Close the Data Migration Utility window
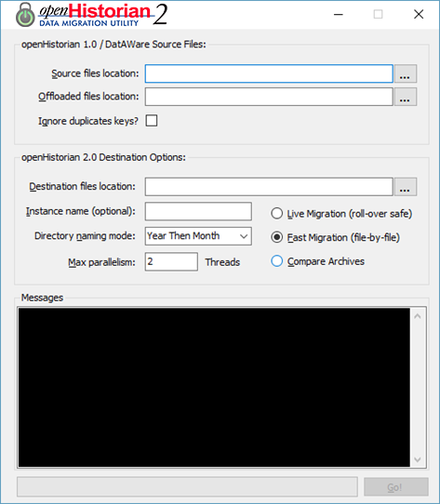Image resolution: width=440 pixels, height=504 pixels. click(419, 15)
